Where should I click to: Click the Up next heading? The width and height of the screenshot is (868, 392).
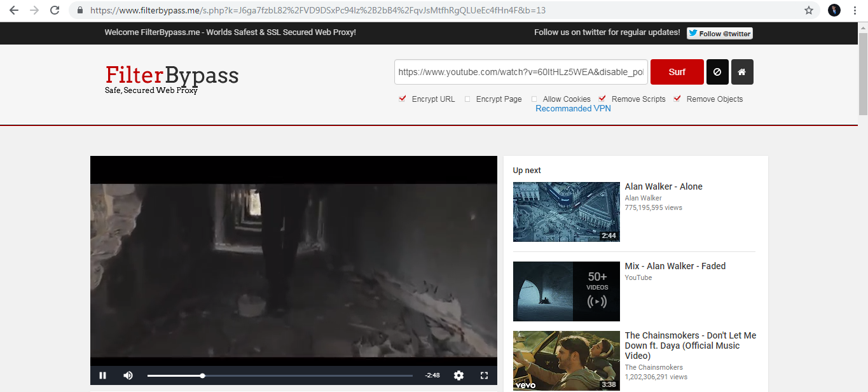tap(527, 171)
